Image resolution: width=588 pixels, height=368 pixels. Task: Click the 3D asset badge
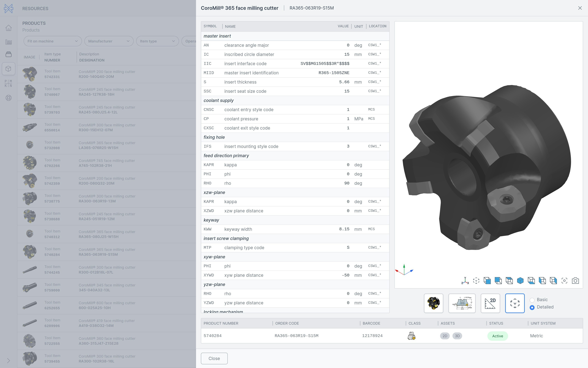tap(457, 336)
